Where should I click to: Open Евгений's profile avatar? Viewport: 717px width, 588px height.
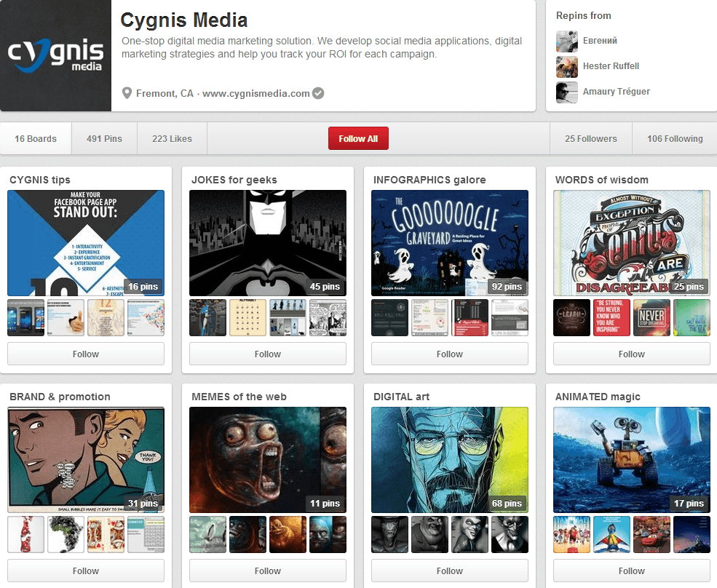point(567,41)
